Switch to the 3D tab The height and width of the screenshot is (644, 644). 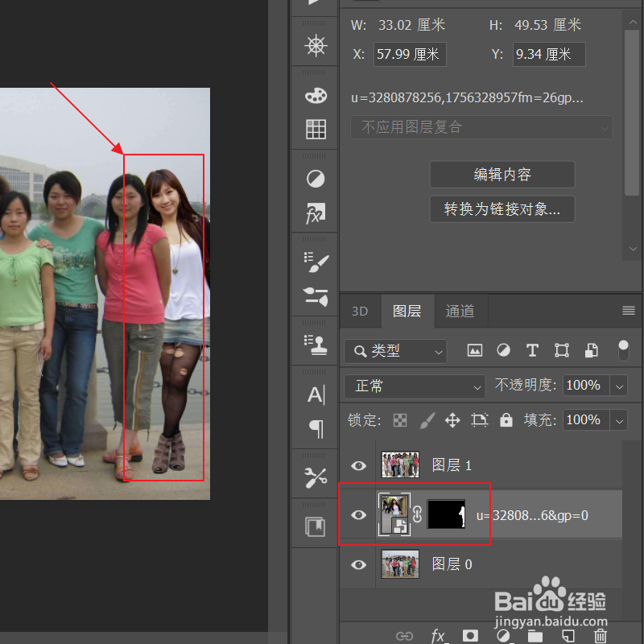pos(360,311)
